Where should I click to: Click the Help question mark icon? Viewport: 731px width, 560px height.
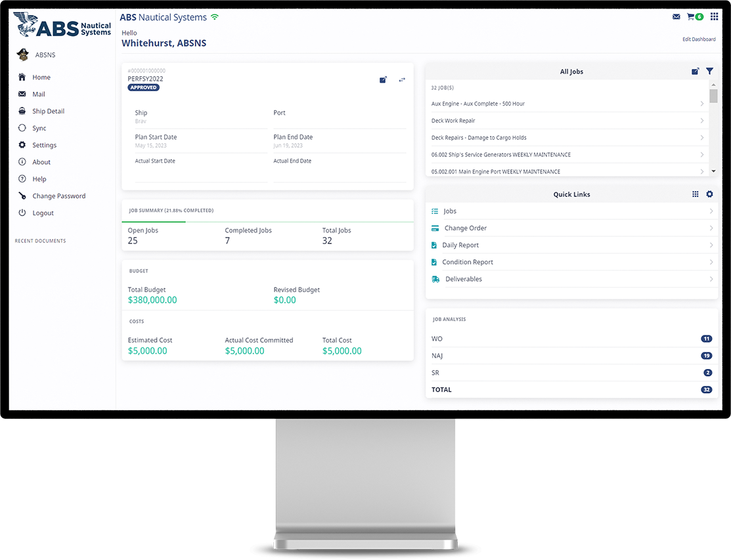click(22, 179)
